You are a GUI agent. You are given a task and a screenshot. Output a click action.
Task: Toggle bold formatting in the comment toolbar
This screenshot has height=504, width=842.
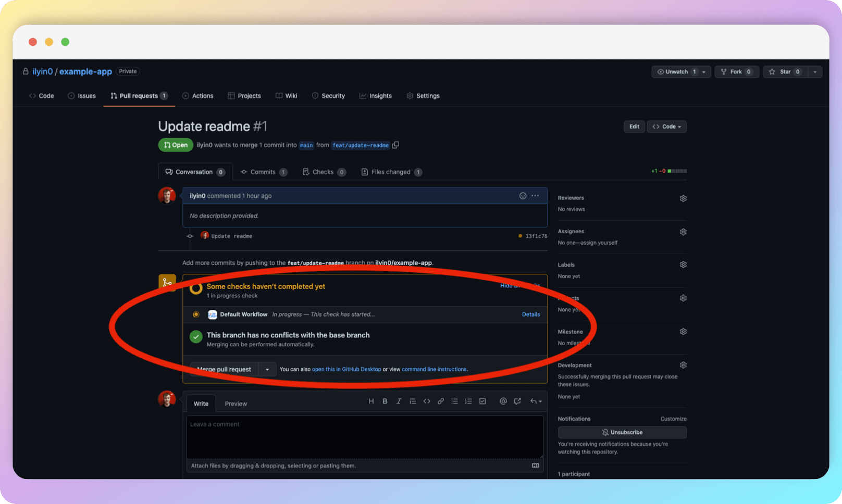click(x=385, y=401)
